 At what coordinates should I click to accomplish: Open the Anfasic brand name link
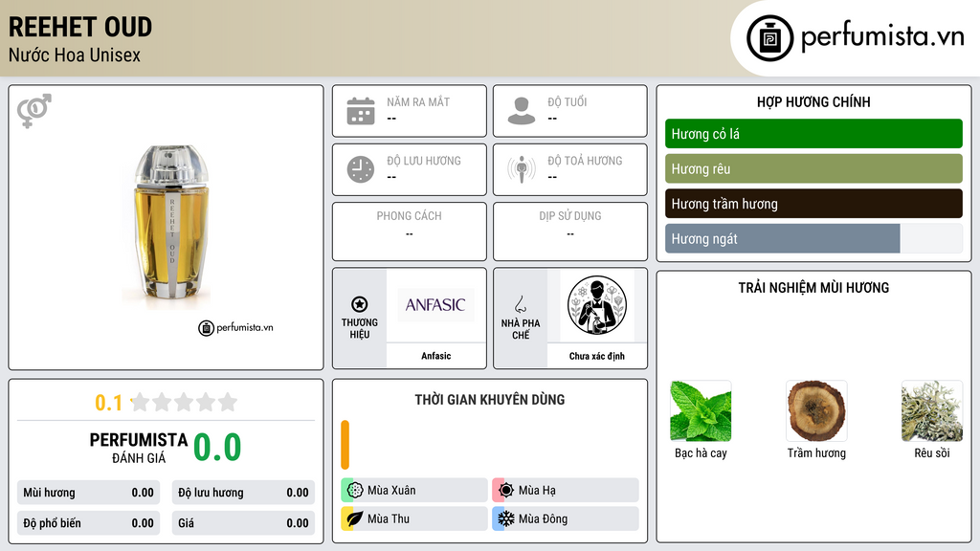click(x=435, y=356)
